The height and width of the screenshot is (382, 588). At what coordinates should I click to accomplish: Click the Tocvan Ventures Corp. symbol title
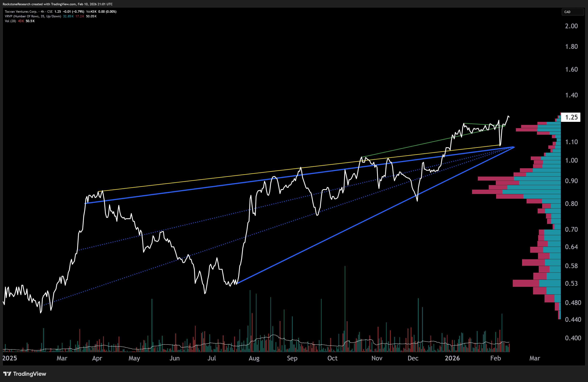[21, 12]
